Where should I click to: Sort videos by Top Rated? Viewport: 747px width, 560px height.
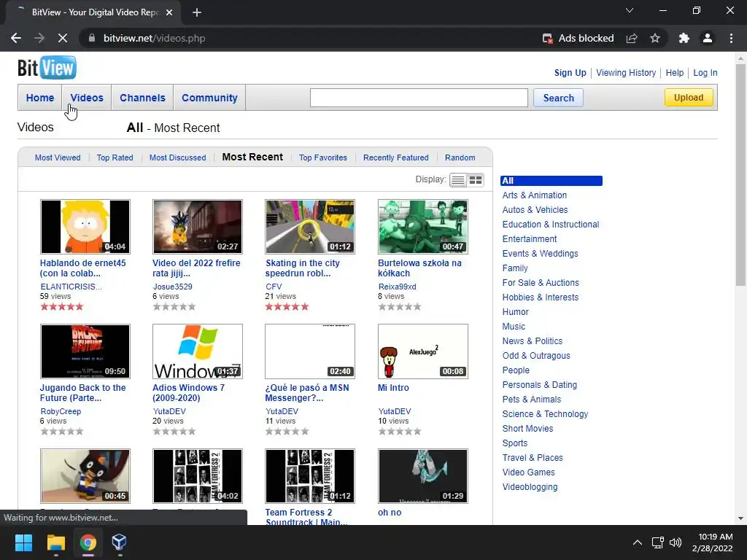click(115, 157)
